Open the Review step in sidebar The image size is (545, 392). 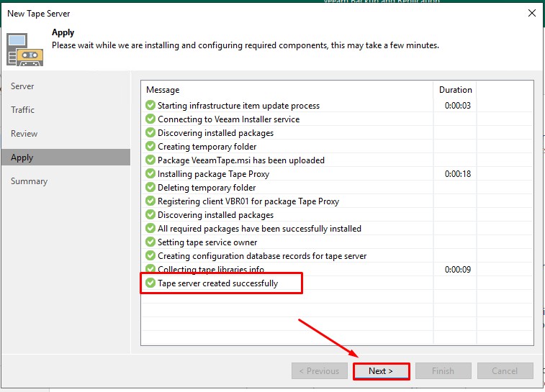[x=24, y=134]
